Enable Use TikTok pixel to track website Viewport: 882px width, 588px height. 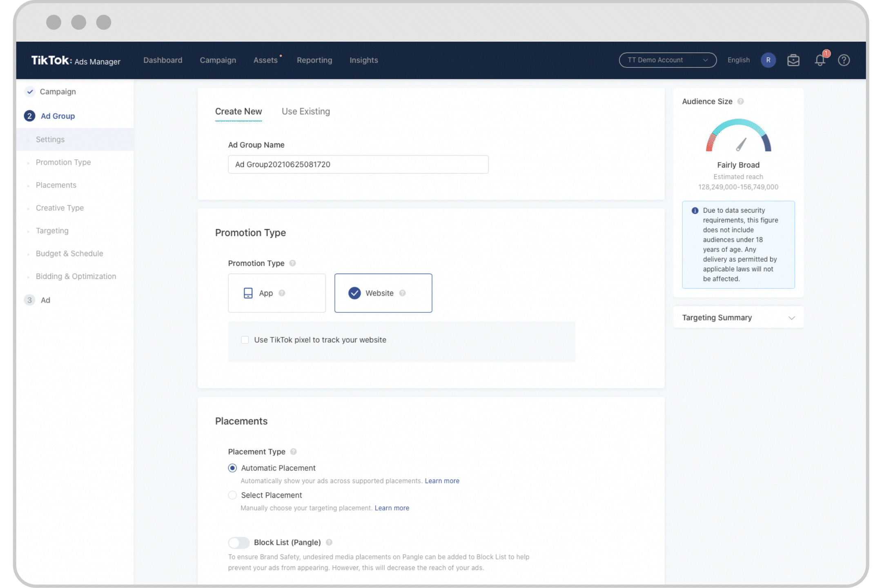pos(245,339)
